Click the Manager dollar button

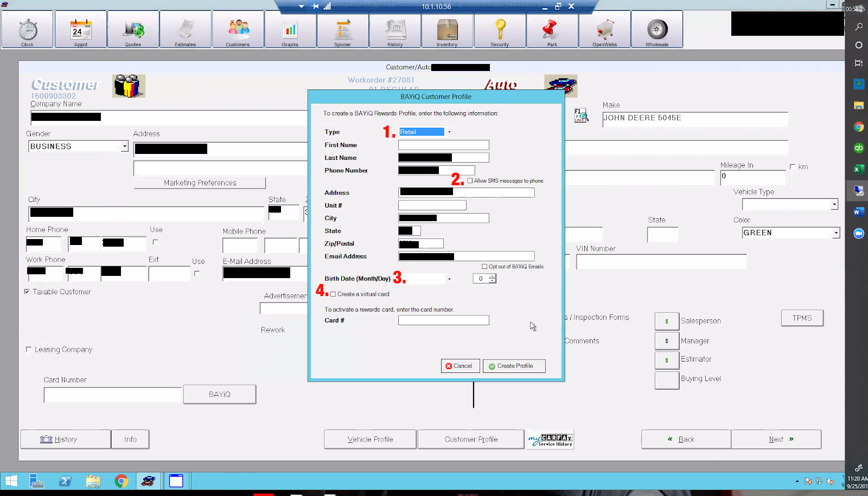pos(667,341)
